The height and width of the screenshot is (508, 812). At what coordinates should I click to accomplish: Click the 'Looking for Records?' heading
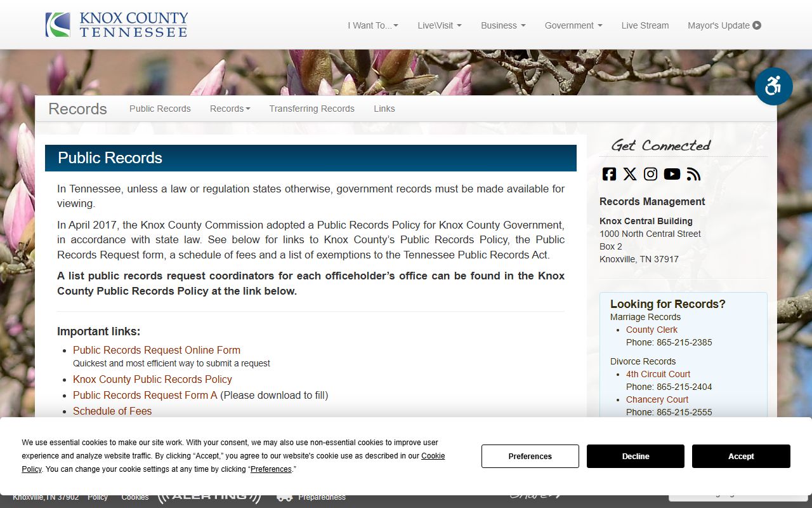[668, 304]
